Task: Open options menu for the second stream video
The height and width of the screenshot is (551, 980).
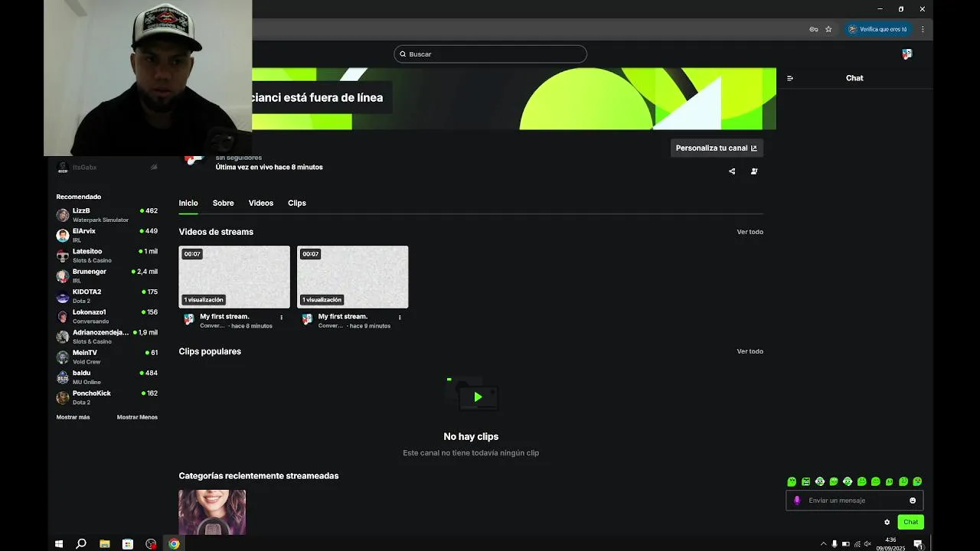Action: point(399,317)
